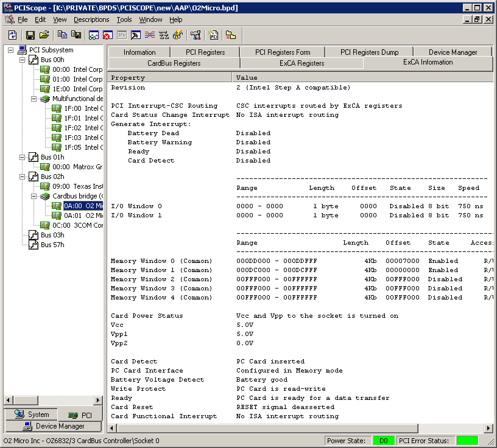Screen dimensions: 497x448
Task: Collapse the PCI Subsystem root node
Action: [11, 50]
